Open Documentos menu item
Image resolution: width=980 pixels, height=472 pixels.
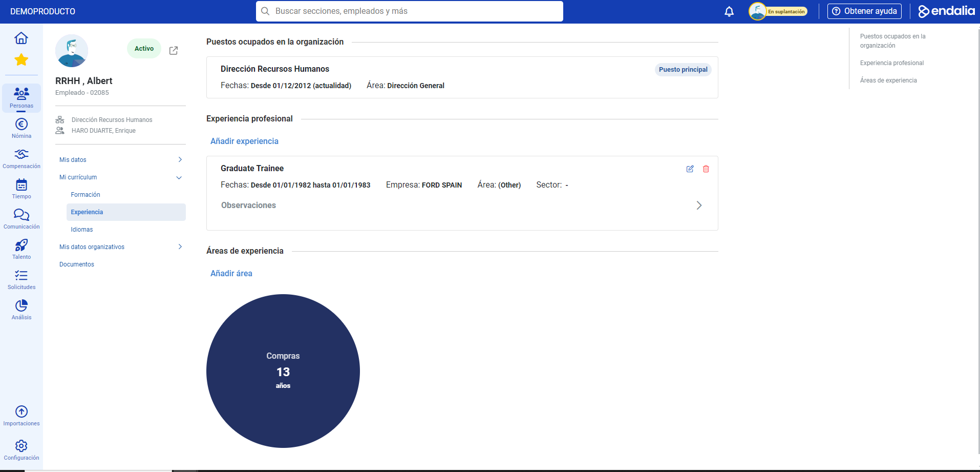[x=77, y=264]
